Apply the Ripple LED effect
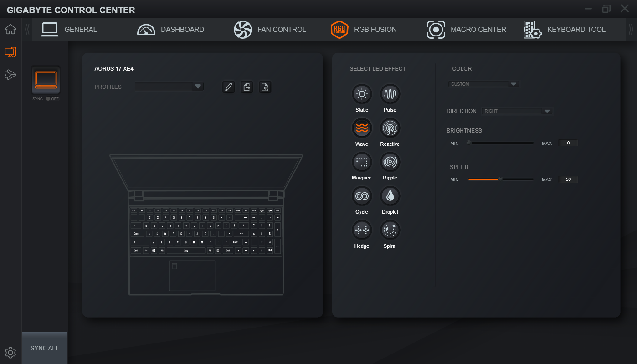Viewport: 637px width, 364px height. [x=390, y=162]
